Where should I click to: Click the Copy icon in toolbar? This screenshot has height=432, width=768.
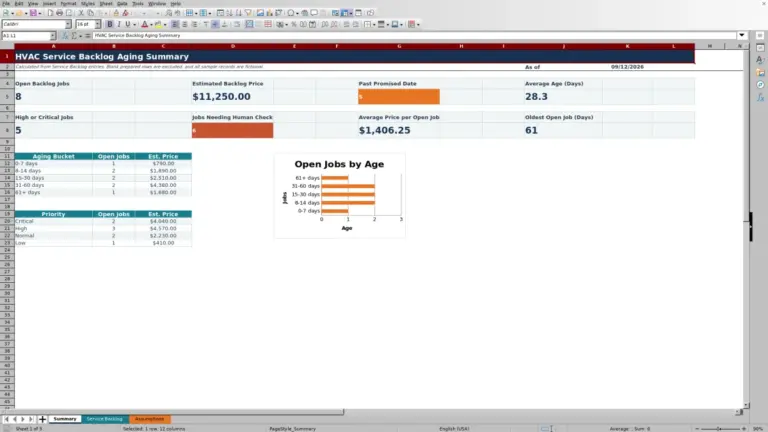coord(90,13)
